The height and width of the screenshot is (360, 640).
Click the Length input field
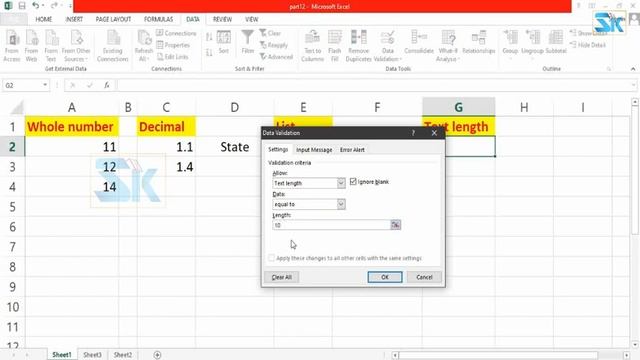coord(331,225)
